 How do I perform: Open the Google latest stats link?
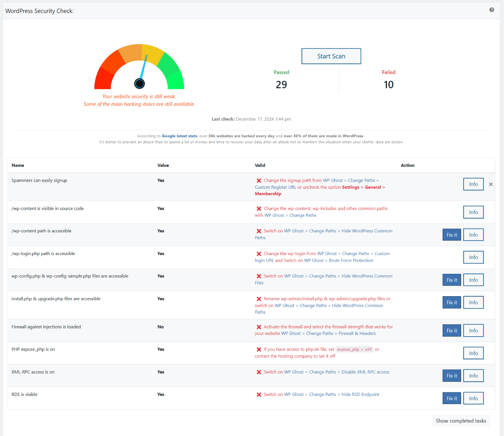[179, 136]
